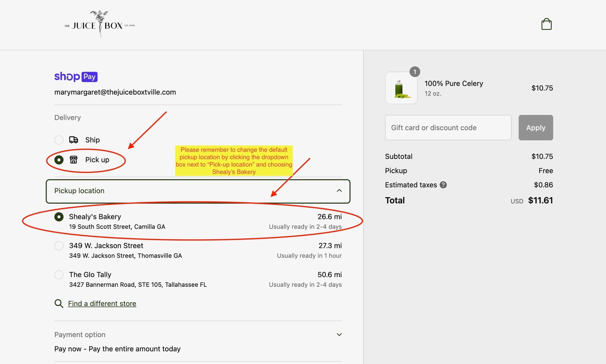The width and height of the screenshot is (606, 364).
Task: Click the 50.6 mi distance text
Action: [330, 275]
